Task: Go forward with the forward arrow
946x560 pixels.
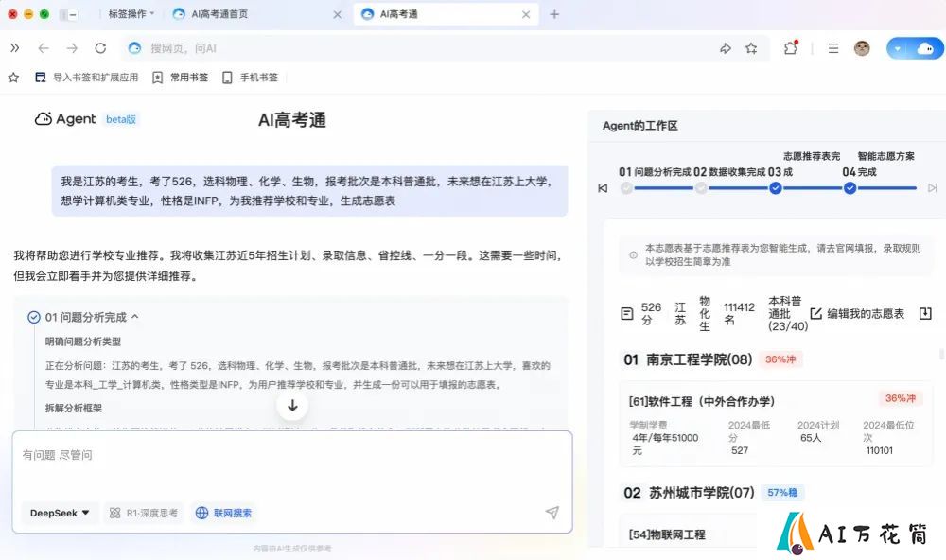Action: point(72,48)
